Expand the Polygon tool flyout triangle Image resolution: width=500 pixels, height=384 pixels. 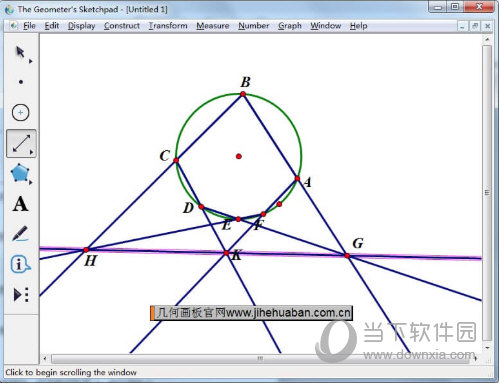(x=31, y=182)
